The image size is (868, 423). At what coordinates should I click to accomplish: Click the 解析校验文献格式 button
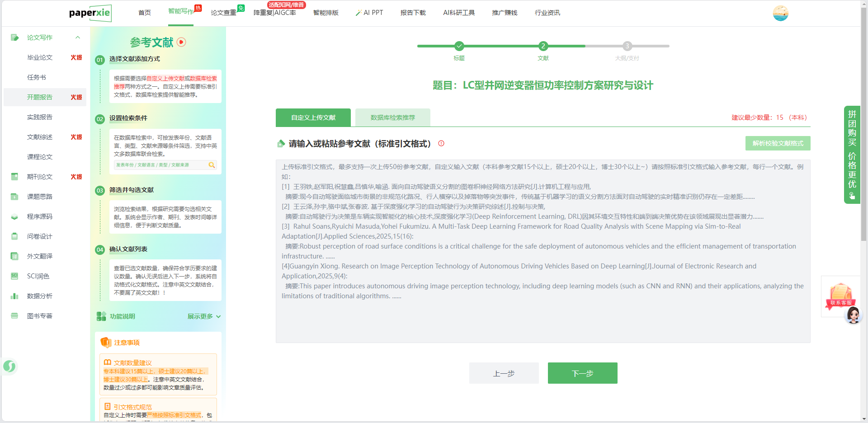pos(778,143)
